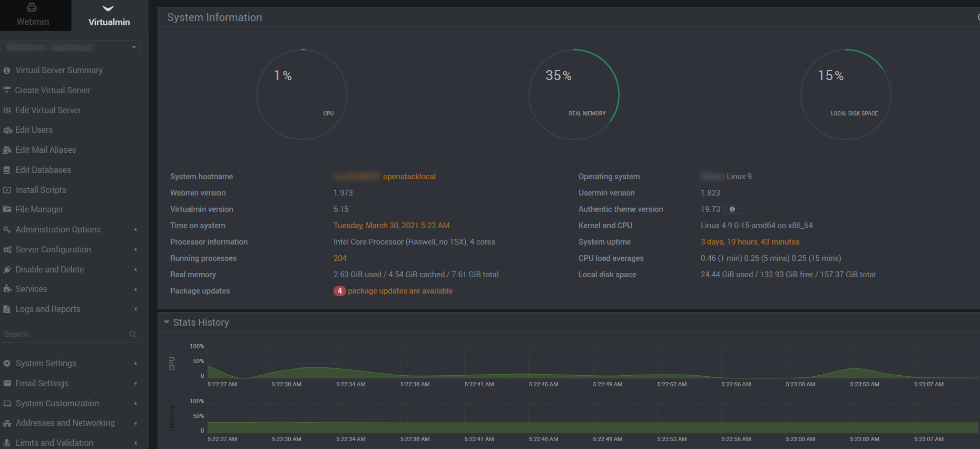Click the Edit Mail Aliases icon
Image resolution: width=980 pixels, height=449 pixels.
pyautogui.click(x=7, y=150)
